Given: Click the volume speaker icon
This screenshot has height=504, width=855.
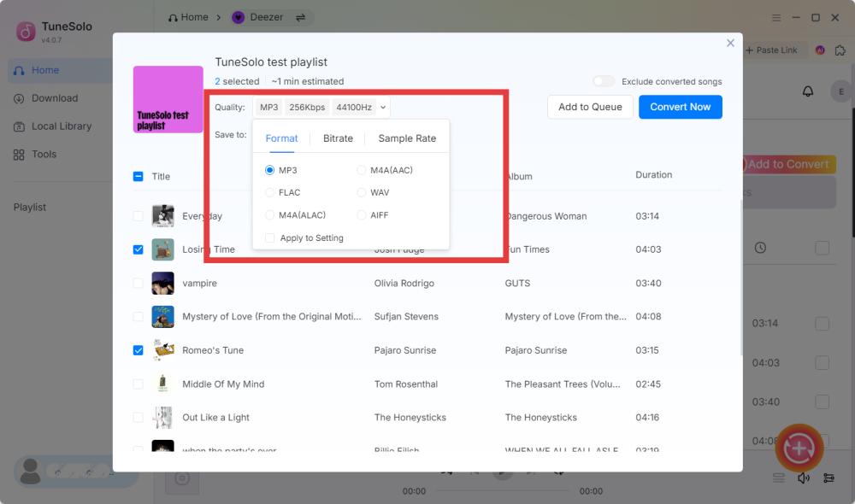Looking at the screenshot, I should pyautogui.click(x=803, y=478).
